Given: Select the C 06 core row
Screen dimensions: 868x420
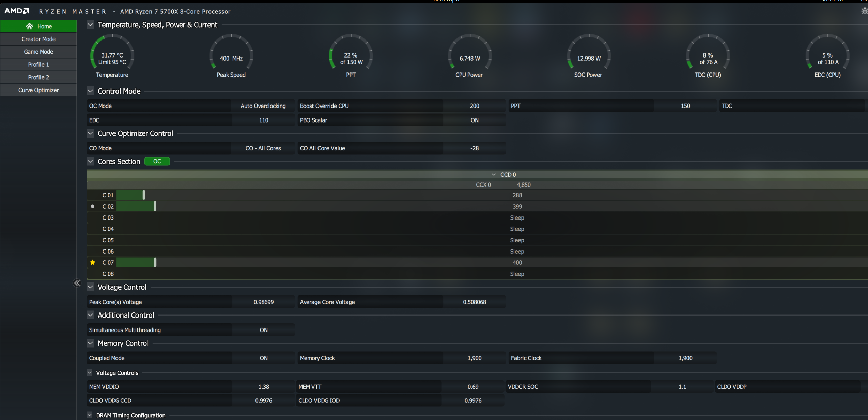Looking at the screenshot, I should pyautogui.click(x=477, y=251).
